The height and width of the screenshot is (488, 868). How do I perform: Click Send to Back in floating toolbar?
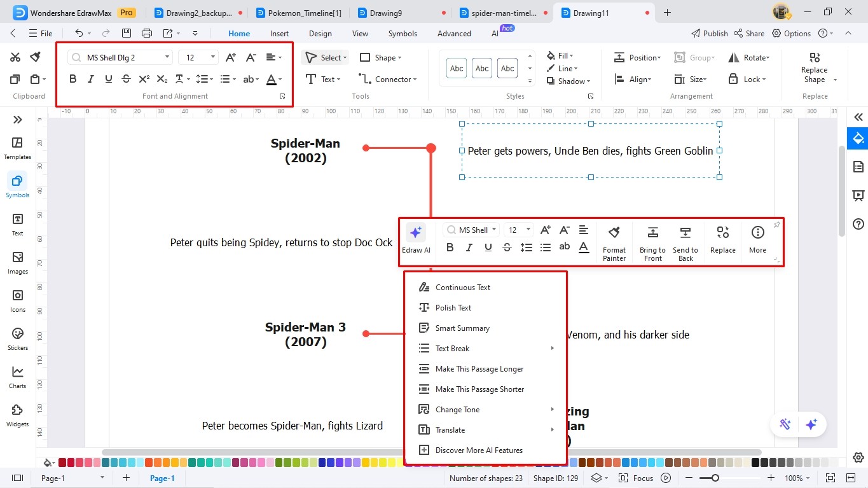pyautogui.click(x=685, y=242)
